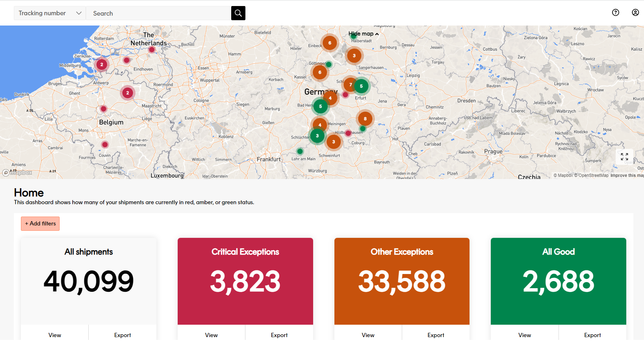Click the OpenStreetMap attribution link
The height and width of the screenshot is (341, 644).
click(x=592, y=175)
